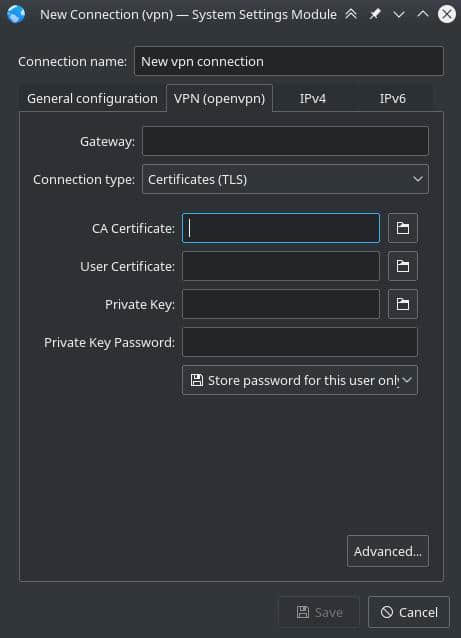Image resolution: width=461 pixels, height=638 pixels.
Task: Browse for the User Certificate file
Action: (402, 266)
